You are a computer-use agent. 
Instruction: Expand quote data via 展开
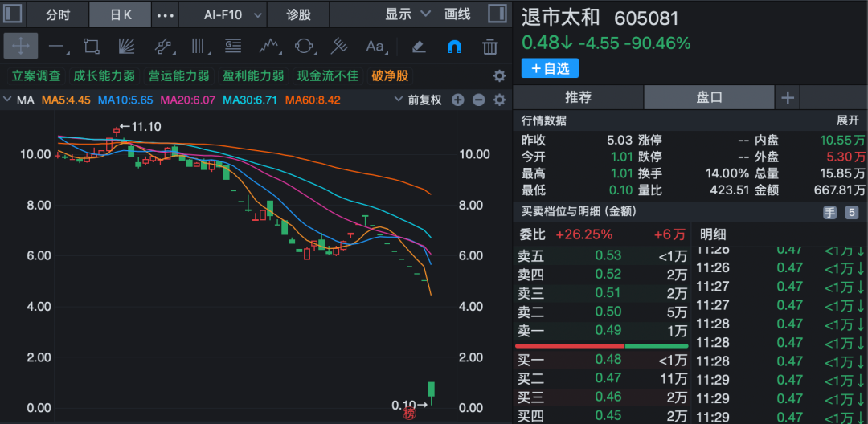(x=848, y=121)
